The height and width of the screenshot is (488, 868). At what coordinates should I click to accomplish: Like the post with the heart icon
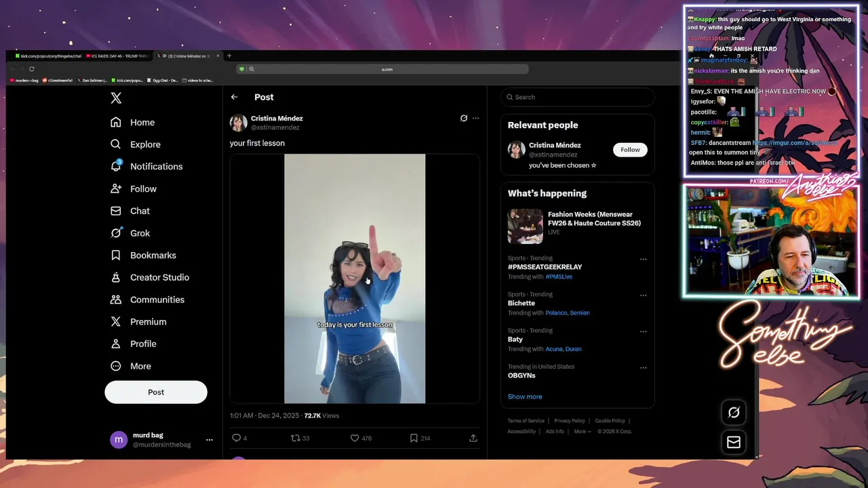354,438
